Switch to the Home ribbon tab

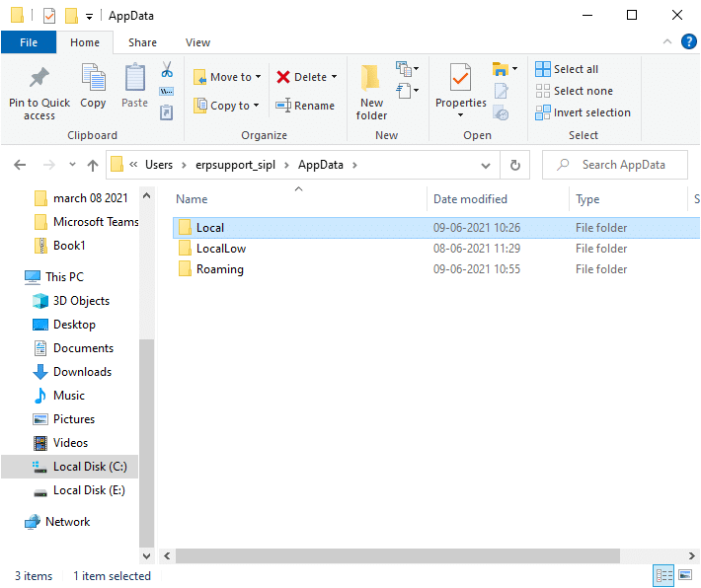pos(85,42)
